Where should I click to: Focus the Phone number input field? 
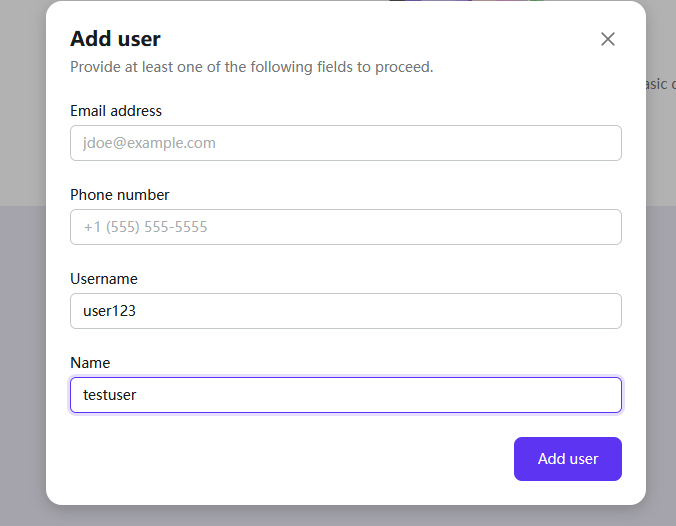345,227
